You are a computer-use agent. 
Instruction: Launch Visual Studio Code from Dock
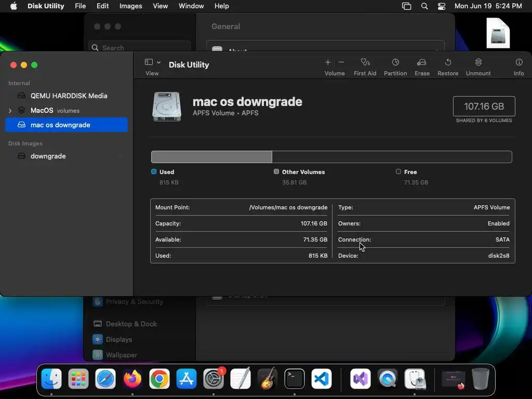tap(321, 379)
